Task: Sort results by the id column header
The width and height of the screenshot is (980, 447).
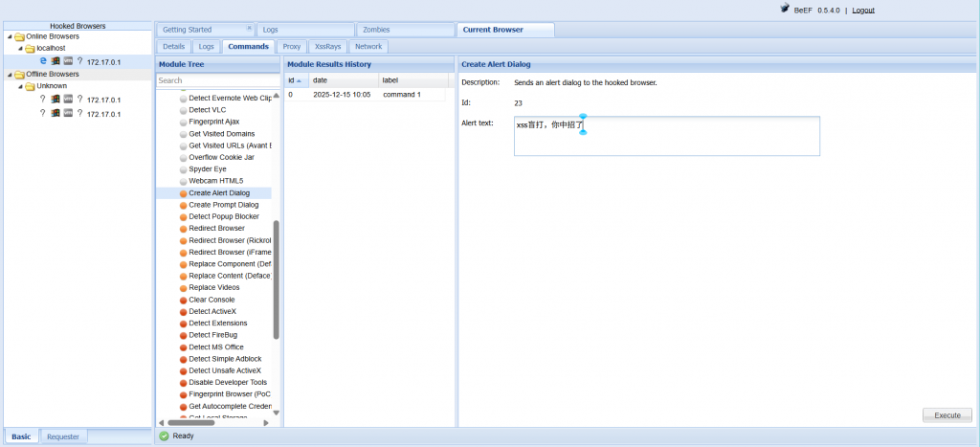Action: tap(293, 80)
